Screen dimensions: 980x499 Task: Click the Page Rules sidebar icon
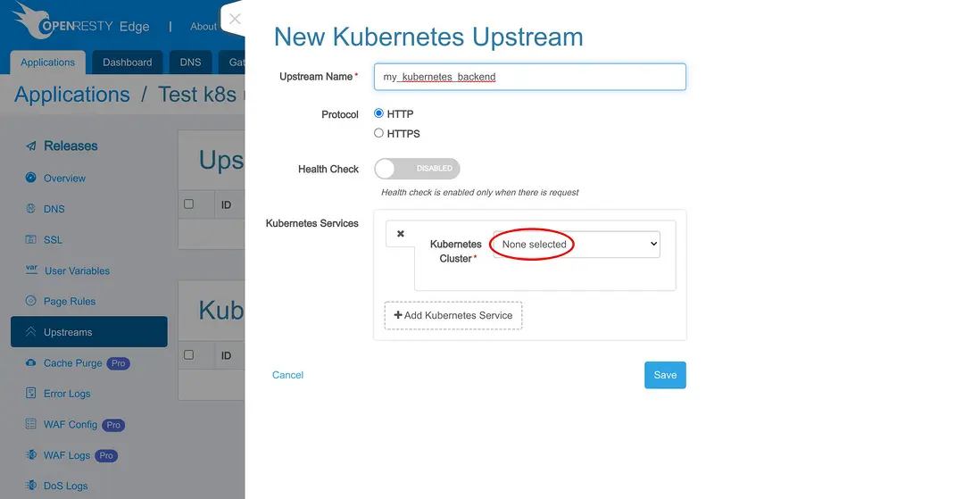[x=31, y=301]
